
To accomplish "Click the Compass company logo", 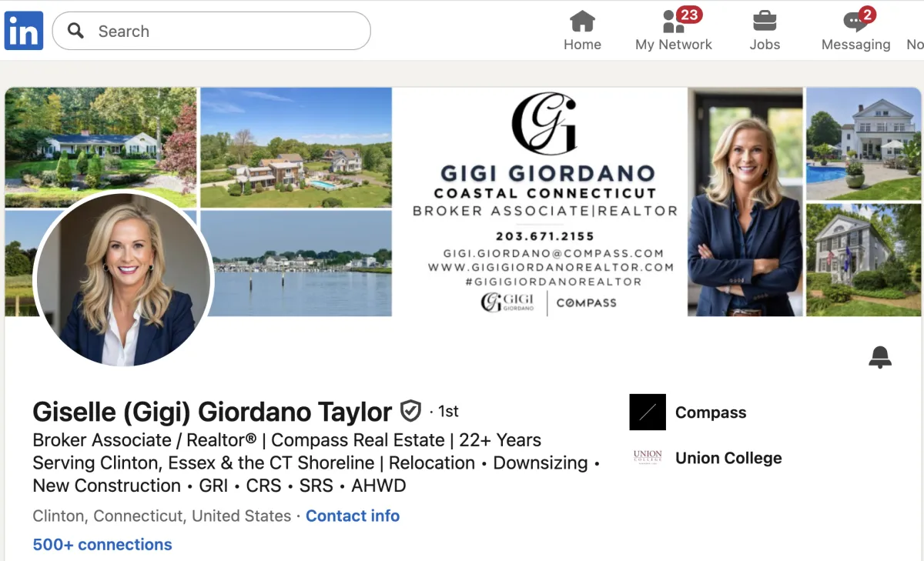I will [x=648, y=412].
